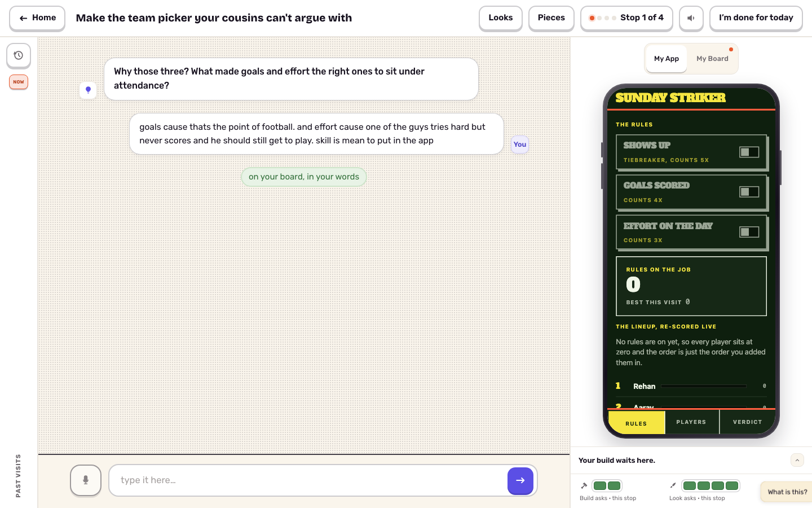The image size is (812, 508).
Task: Toggle the Goals Scored rule switch
Action: coord(749,192)
